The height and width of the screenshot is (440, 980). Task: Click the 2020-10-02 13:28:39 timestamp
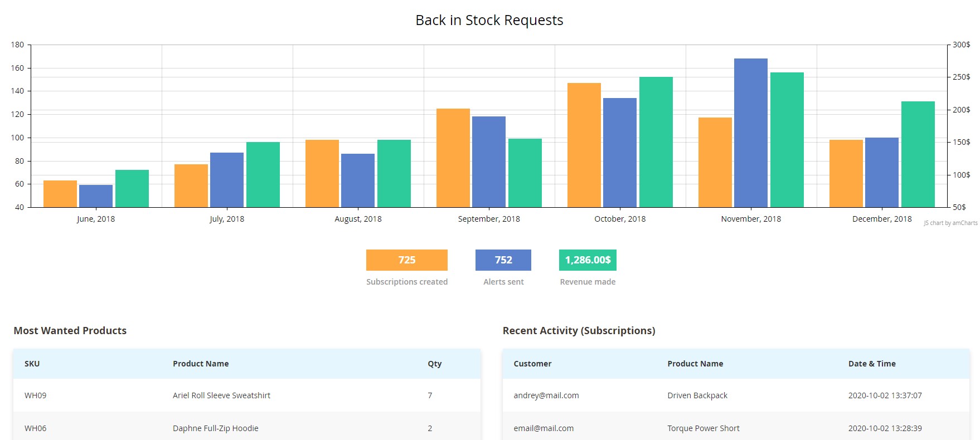coord(885,428)
